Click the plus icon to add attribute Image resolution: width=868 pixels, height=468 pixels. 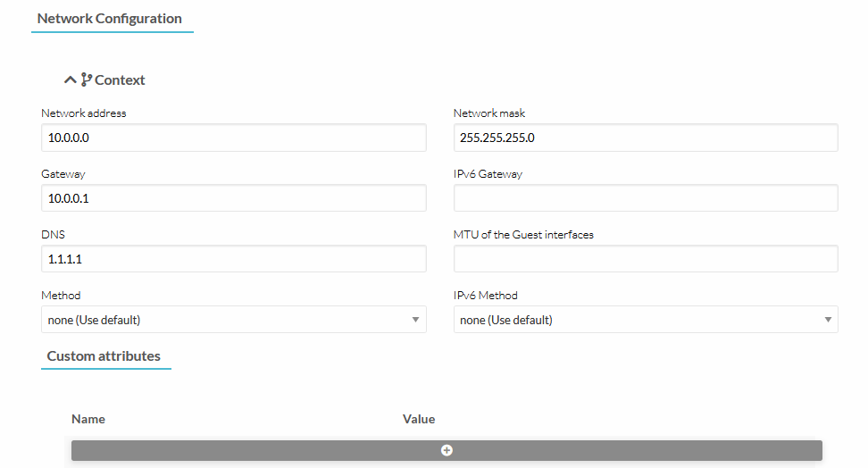coord(447,450)
